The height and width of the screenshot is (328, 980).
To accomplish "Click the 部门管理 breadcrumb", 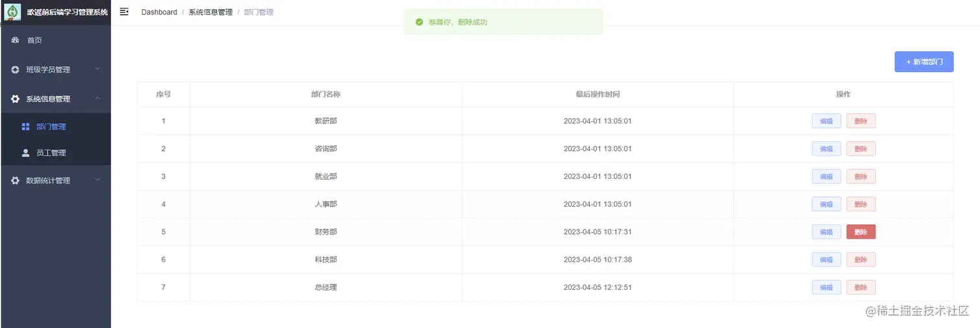I will pyautogui.click(x=259, y=12).
